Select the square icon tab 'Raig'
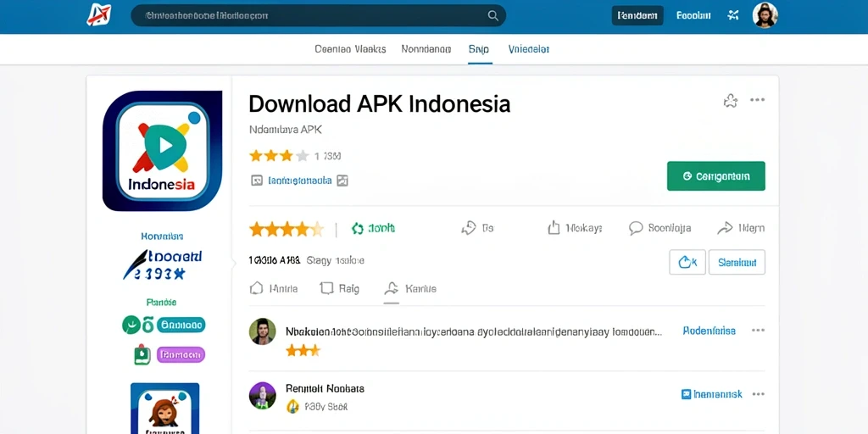This screenshot has width=868, height=434. pyautogui.click(x=339, y=288)
